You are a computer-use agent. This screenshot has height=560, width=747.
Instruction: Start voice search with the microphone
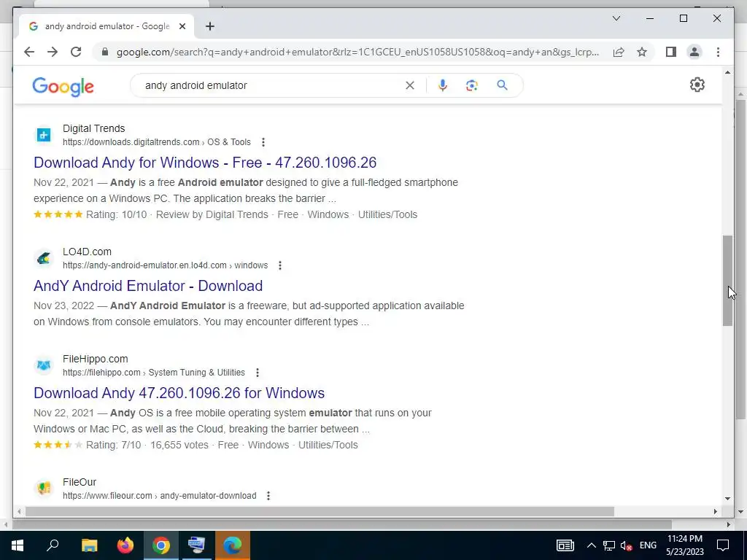coord(443,85)
